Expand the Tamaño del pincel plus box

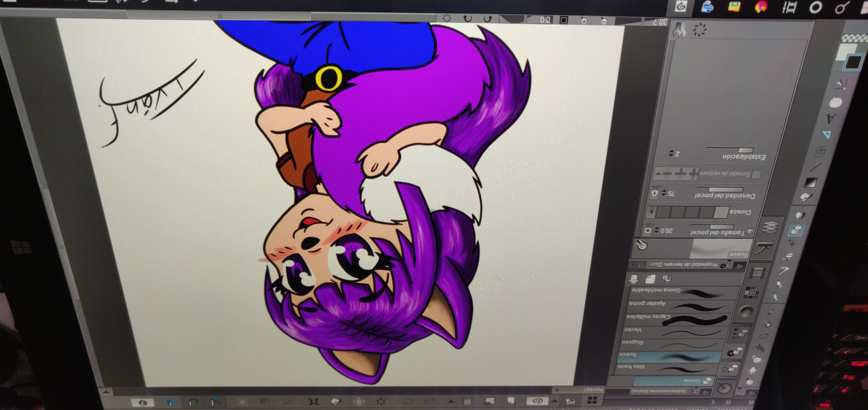click(x=750, y=231)
